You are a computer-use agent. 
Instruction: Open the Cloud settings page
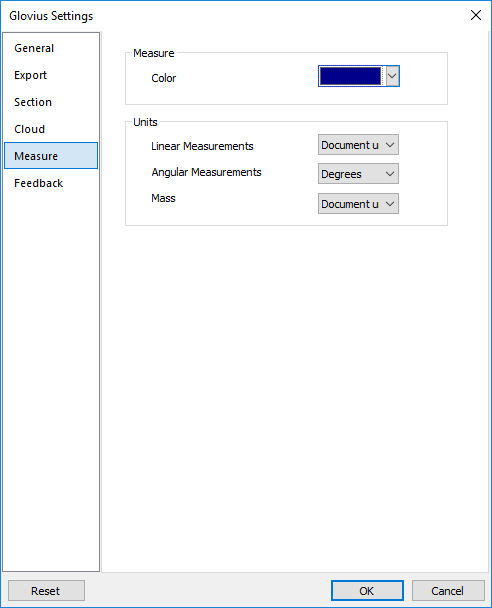click(51, 129)
